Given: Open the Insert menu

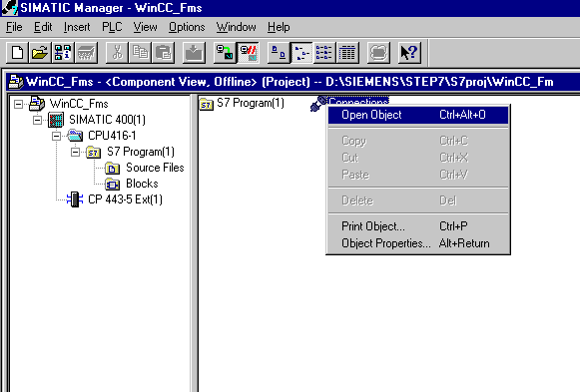Looking at the screenshot, I should point(77,27).
